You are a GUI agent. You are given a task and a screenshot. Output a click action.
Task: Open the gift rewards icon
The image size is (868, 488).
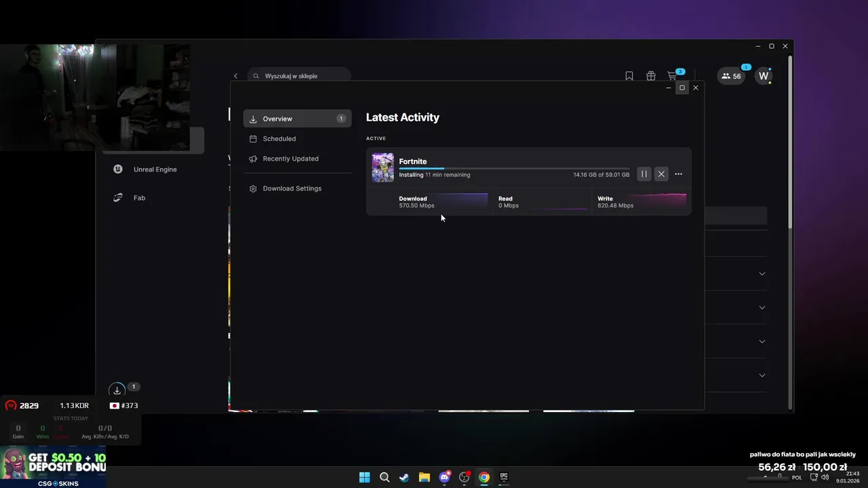point(651,76)
